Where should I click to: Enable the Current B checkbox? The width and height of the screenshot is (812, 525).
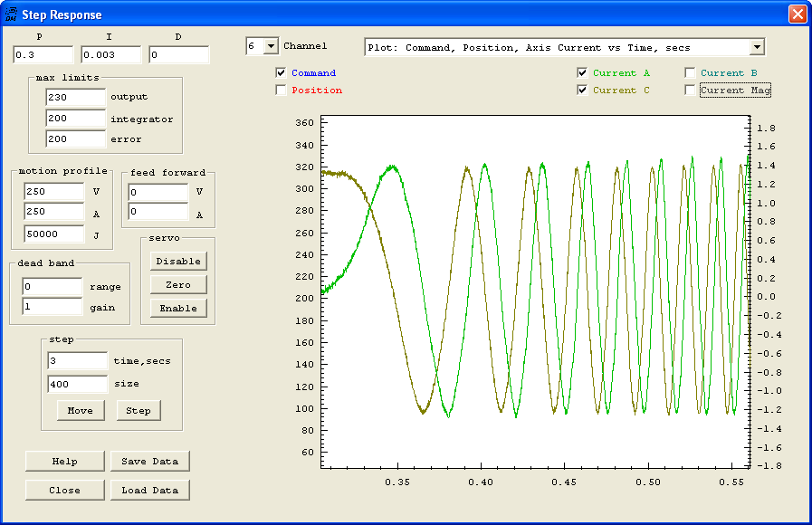691,73
